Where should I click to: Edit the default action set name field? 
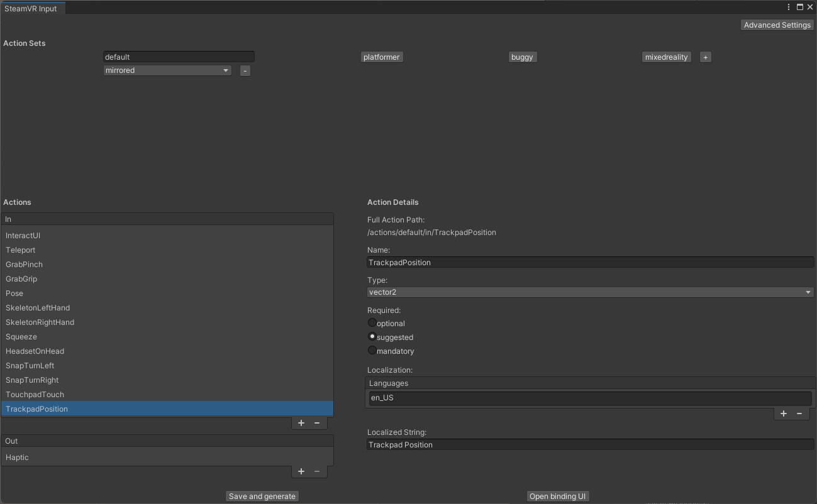coord(179,57)
